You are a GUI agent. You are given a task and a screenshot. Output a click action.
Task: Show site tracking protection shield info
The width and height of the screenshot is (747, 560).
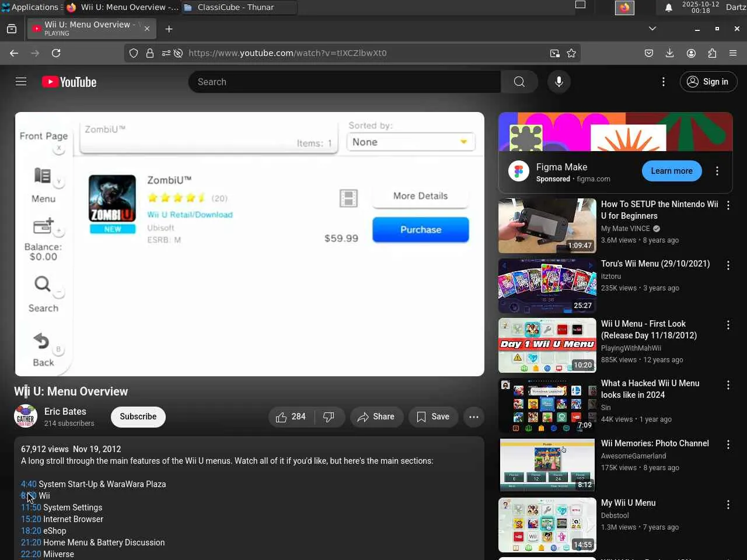(134, 53)
